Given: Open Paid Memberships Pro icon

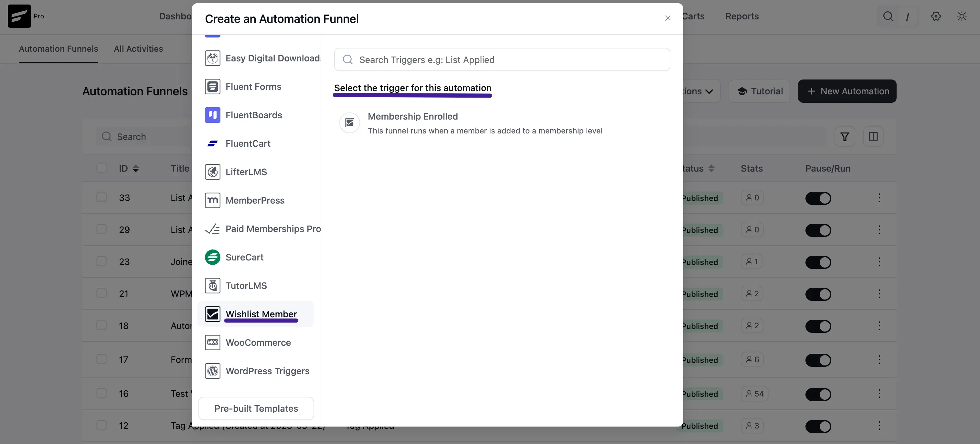Looking at the screenshot, I should pos(212,229).
